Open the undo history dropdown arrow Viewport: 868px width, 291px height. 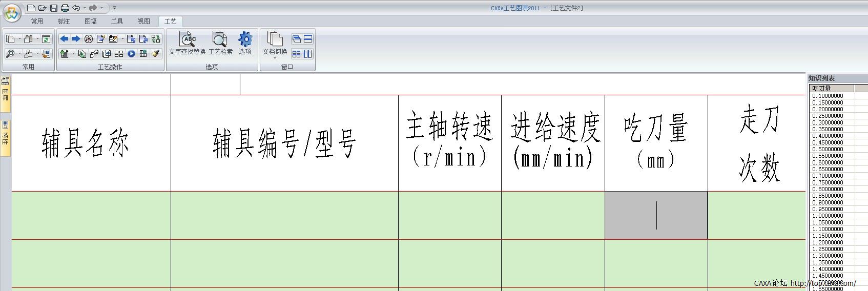click(x=85, y=8)
